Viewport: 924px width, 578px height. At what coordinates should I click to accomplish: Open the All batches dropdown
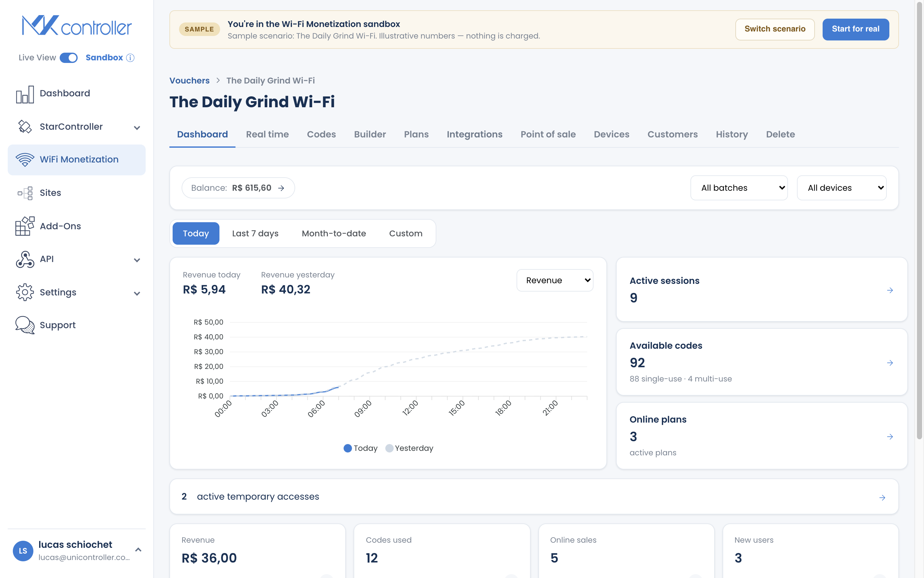point(739,188)
